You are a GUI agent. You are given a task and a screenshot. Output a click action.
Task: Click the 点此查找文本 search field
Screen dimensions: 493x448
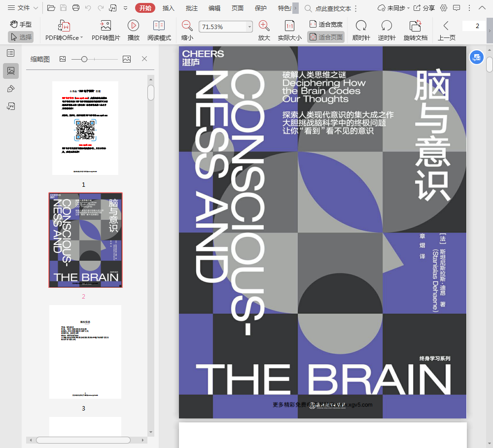tap(333, 8)
